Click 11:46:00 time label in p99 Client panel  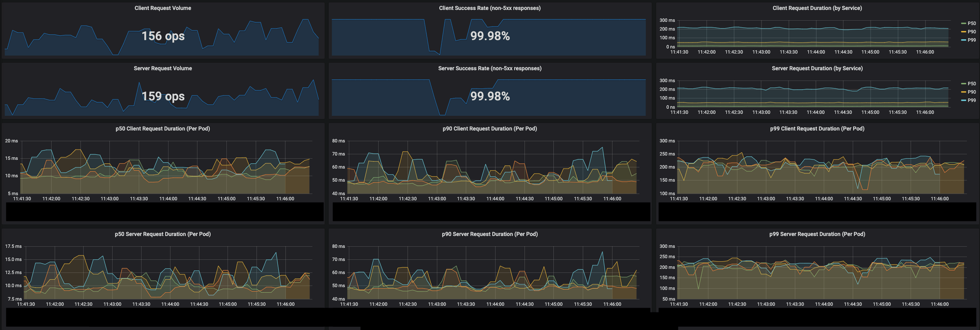click(x=940, y=199)
